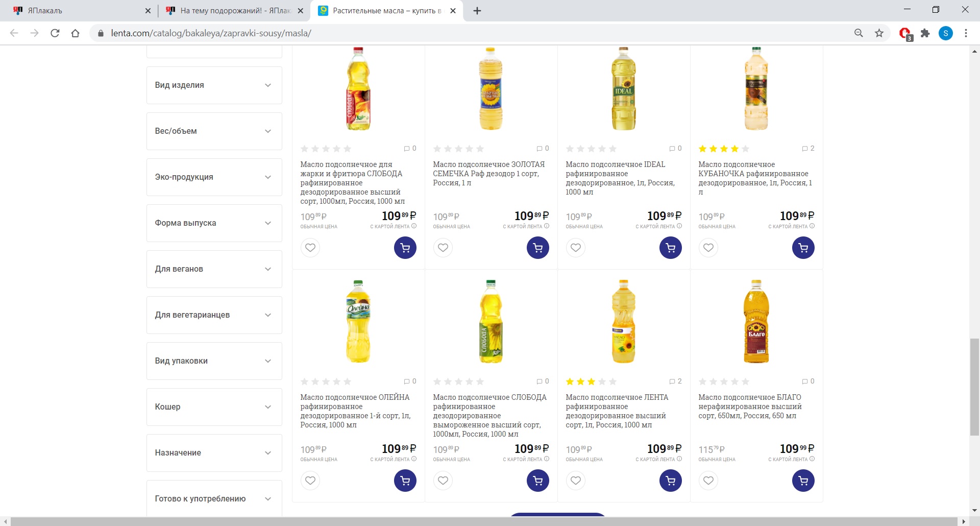980x526 pixels.
Task: Switch to the ЯПлакалъ tab
Action: [x=81, y=11]
